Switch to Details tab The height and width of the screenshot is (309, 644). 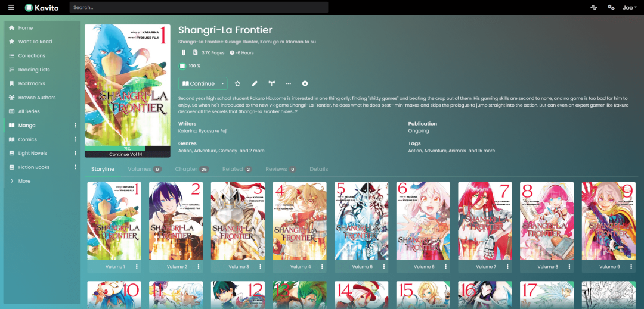coord(318,169)
